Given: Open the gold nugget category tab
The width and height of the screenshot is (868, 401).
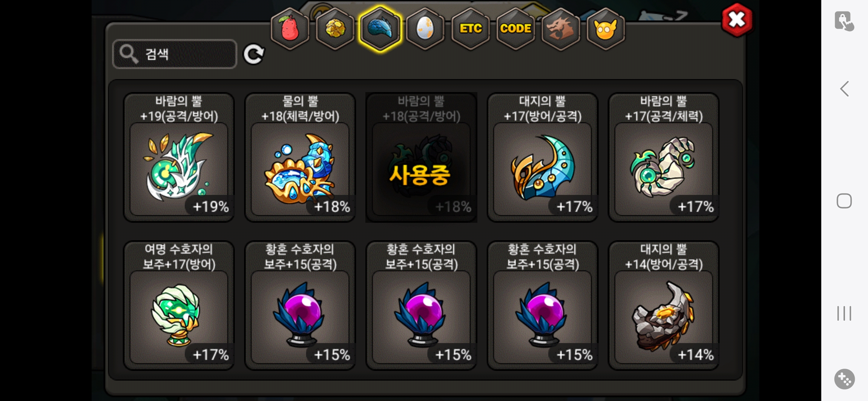Looking at the screenshot, I should click(x=335, y=29).
